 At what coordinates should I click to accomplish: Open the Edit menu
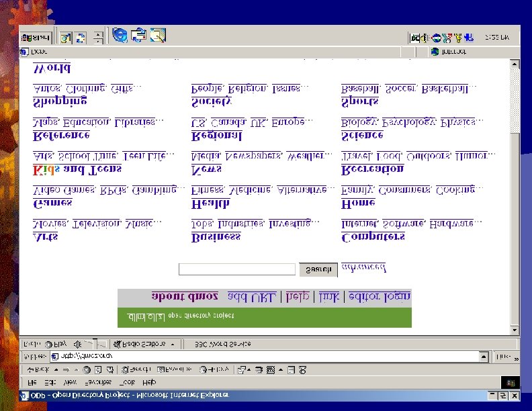point(50,382)
